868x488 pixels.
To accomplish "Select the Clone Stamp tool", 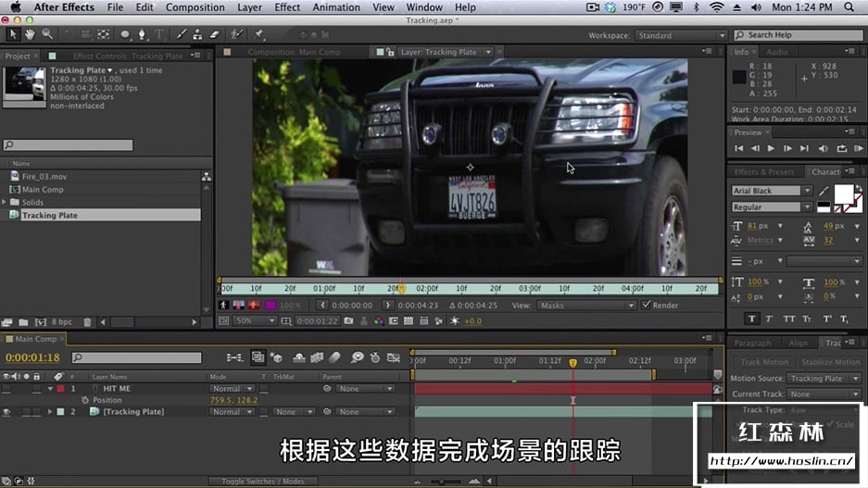I will [x=197, y=34].
